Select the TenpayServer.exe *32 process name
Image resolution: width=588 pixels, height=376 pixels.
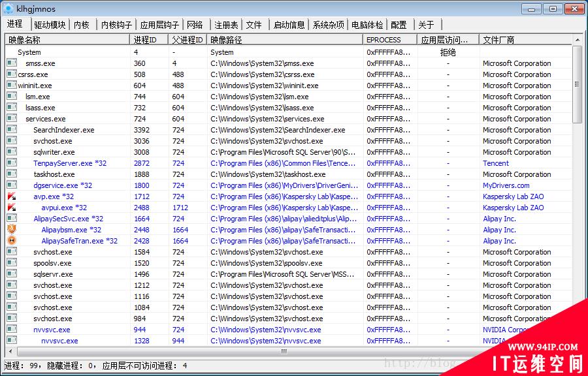point(70,163)
